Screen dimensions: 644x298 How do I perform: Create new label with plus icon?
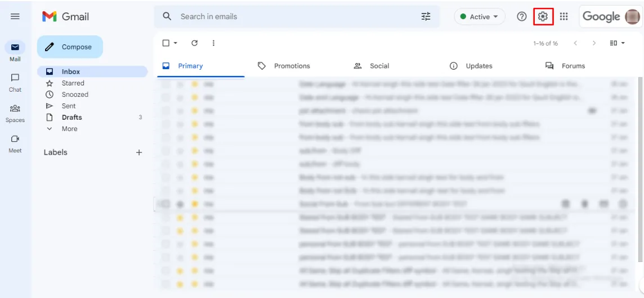pyautogui.click(x=139, y=152)
